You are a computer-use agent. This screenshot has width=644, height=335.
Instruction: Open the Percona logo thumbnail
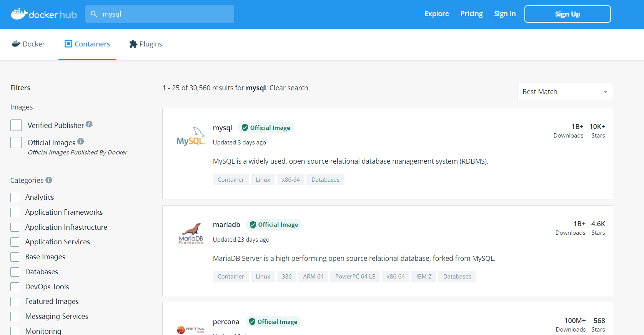pyautogui.click(x=191, y=330)
